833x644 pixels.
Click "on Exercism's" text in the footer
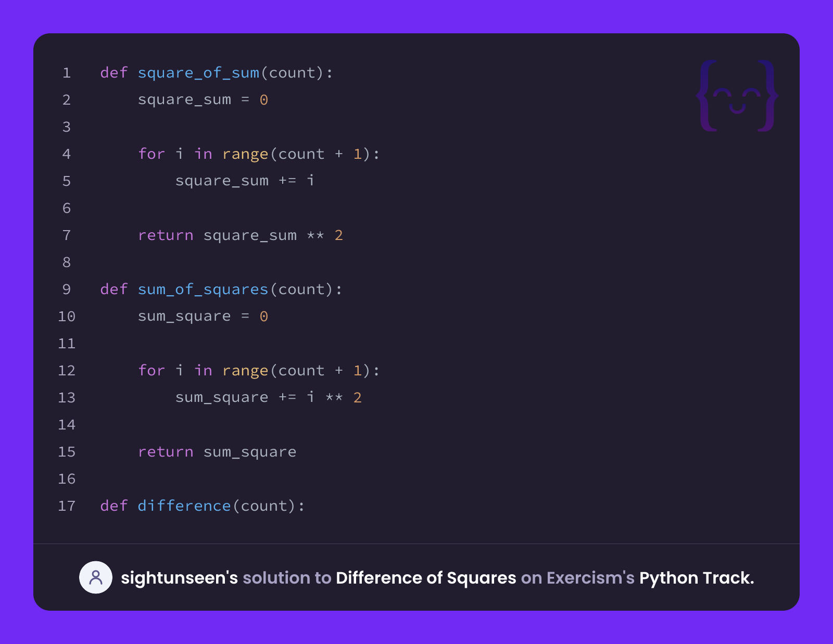pyautogui.click(x=578, y=578)
